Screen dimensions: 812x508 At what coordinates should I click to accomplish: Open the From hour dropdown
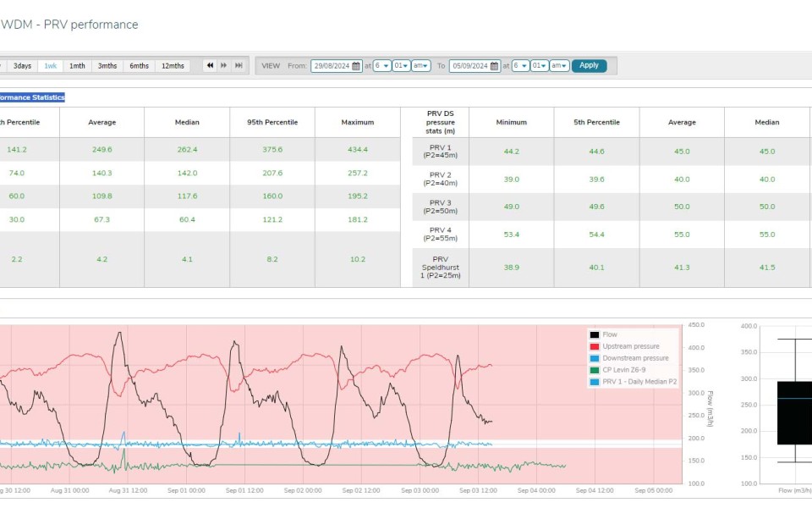coord(382,66)
